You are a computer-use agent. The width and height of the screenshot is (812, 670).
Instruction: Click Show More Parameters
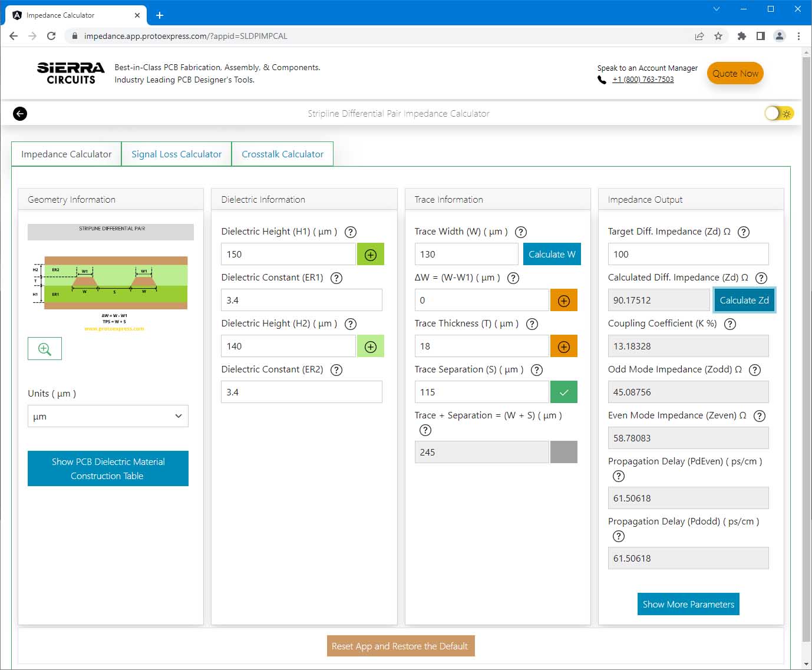(688, 604)
